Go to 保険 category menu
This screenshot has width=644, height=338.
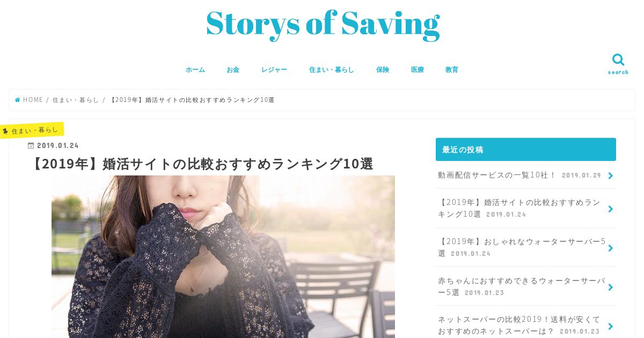pos(383,70)
